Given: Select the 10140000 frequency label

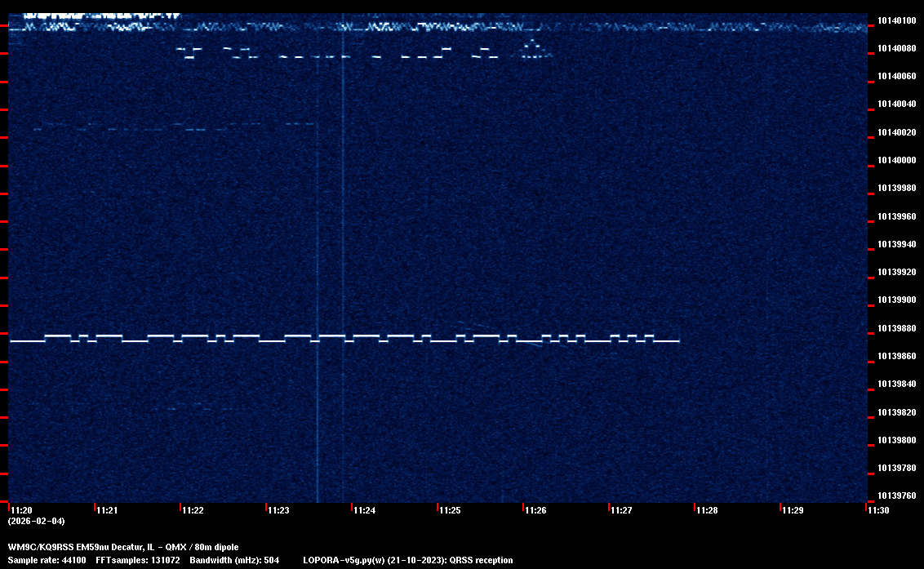Looking at the screenshot, I should 896,160.
